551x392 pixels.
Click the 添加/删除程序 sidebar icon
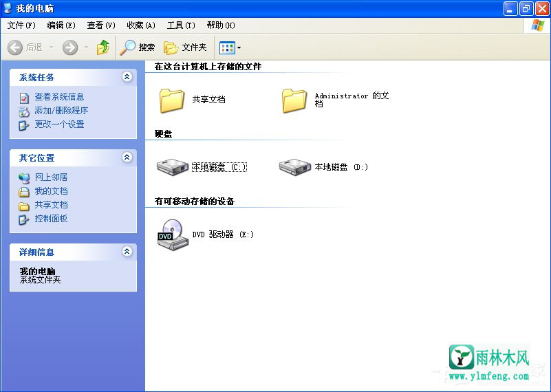[24, 111]
